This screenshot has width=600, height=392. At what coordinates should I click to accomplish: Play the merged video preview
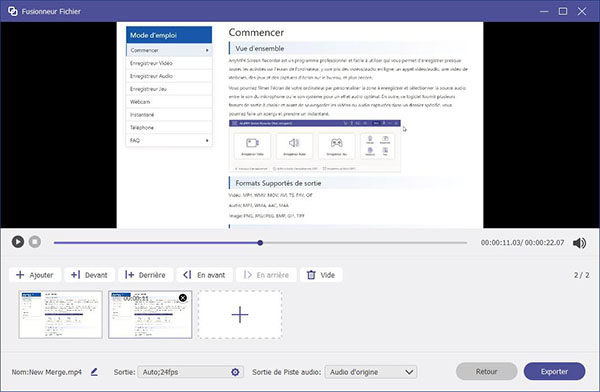[18, 242]
